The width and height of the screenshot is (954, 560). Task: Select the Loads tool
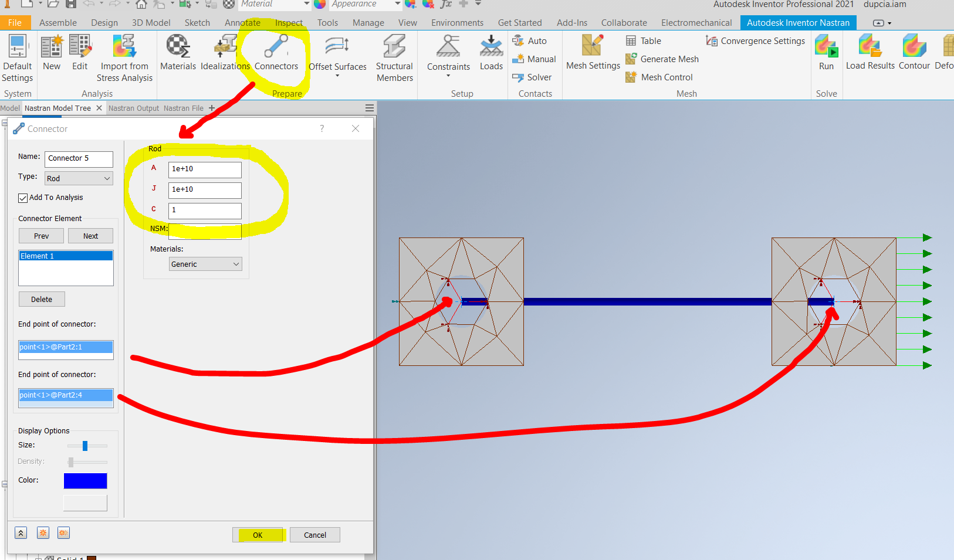tap(490, 53)
